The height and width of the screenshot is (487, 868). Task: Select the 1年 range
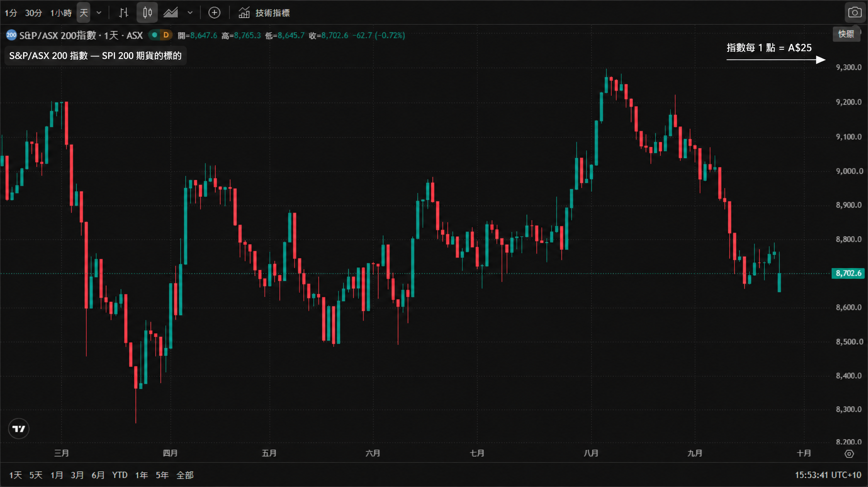(141, 475)
